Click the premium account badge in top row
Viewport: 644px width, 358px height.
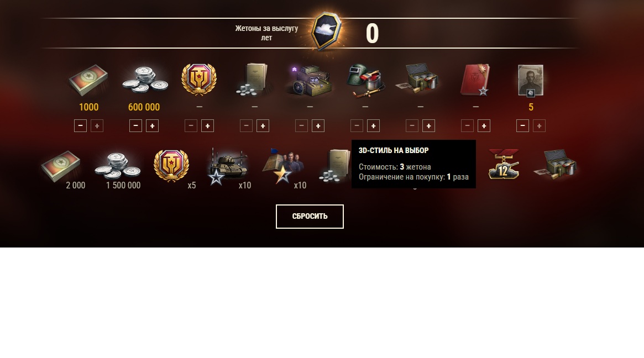pyautogui.click(x=199, y=80)
